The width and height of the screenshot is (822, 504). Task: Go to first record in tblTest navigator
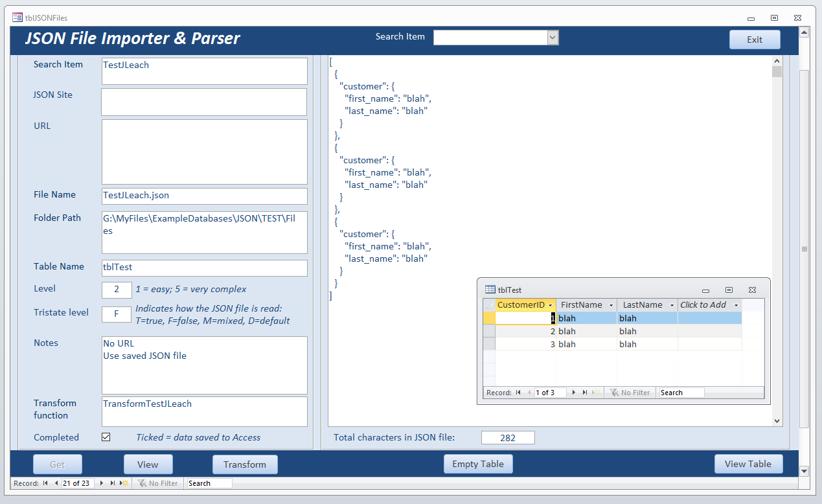(x=518, y=393)
